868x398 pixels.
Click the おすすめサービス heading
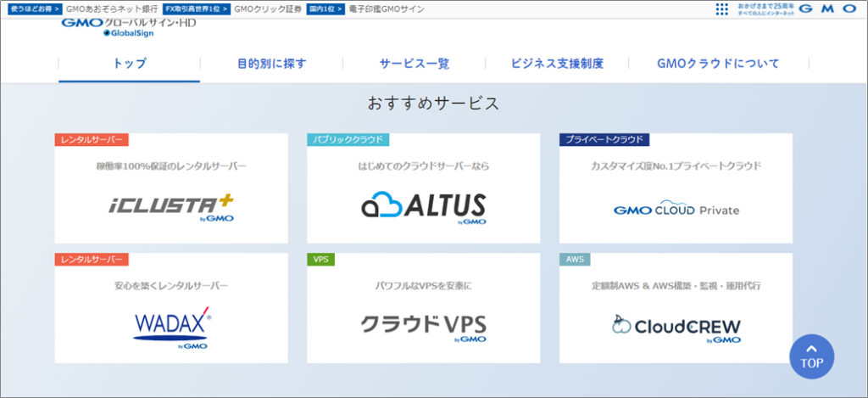433,104
